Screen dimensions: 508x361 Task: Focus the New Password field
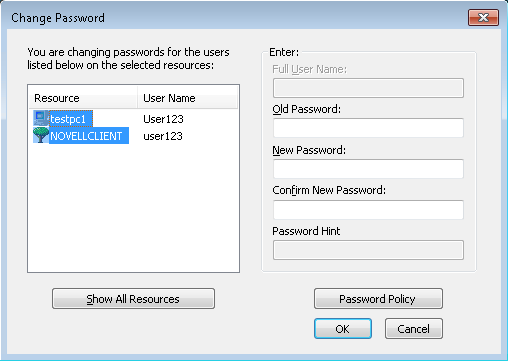point(368,169)
